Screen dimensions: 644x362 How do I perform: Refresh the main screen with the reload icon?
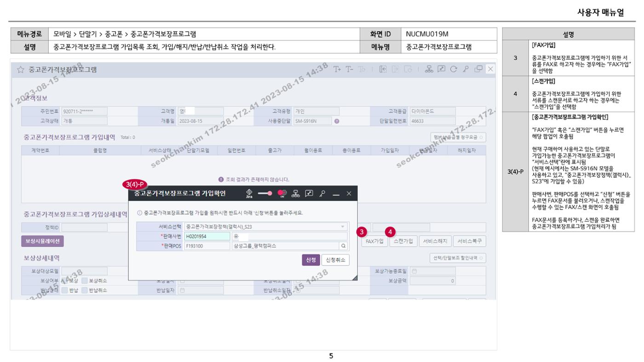(x=454, y=69)
